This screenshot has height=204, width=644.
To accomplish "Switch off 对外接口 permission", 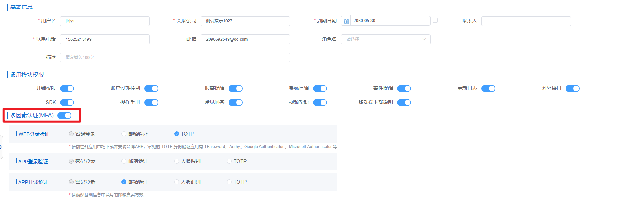I will coord(573,88).
